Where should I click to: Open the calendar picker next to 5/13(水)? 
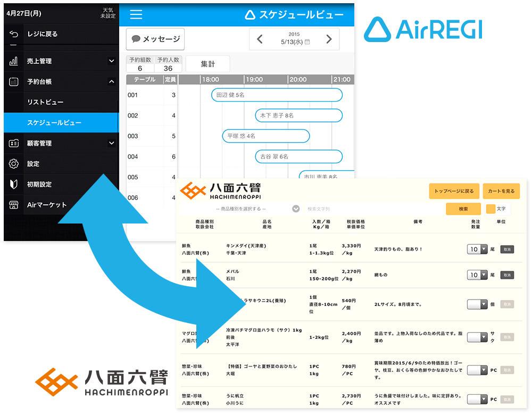pos(307,42)
